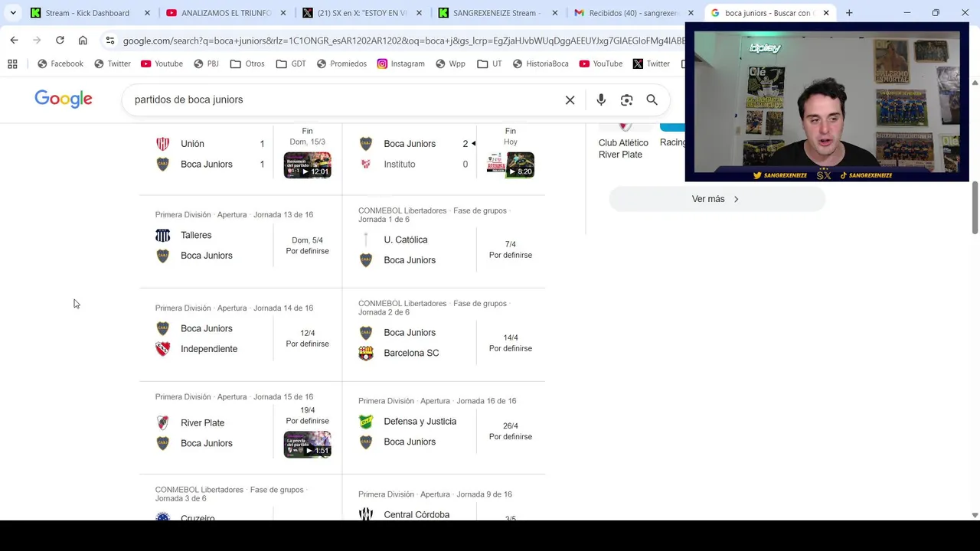Go back to previous page
980x551 pixels.
pos(14,40)
